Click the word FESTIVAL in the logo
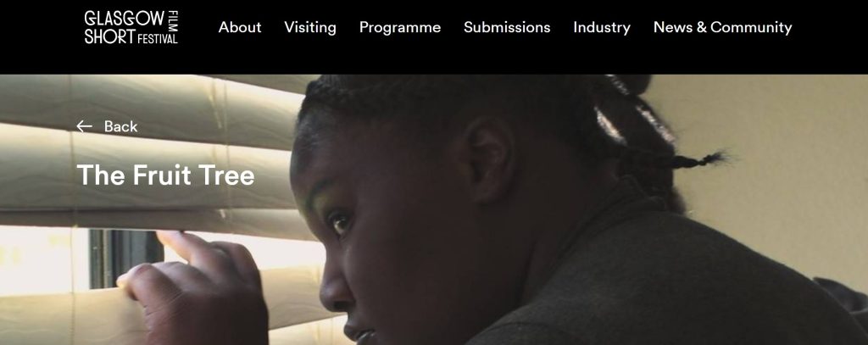 [158, 39]
